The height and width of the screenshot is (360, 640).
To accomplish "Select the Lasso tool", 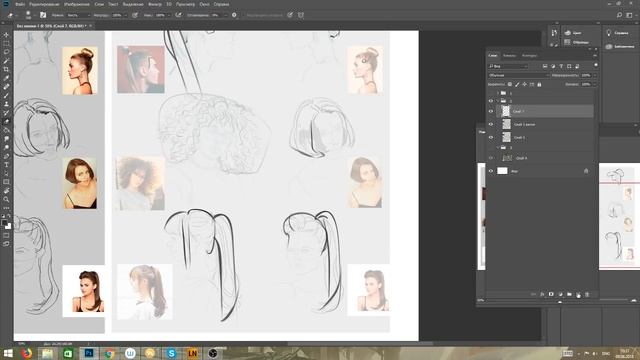I will (6, 52).
